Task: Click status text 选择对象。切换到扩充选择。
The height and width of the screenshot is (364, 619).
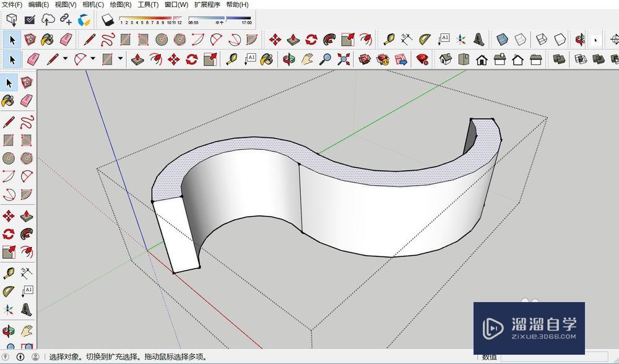Action: pyautogui.click(x=95, y=357)
